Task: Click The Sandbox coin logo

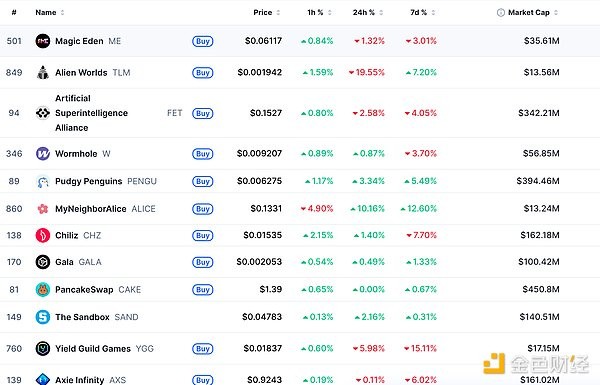Action: (43, 317)
